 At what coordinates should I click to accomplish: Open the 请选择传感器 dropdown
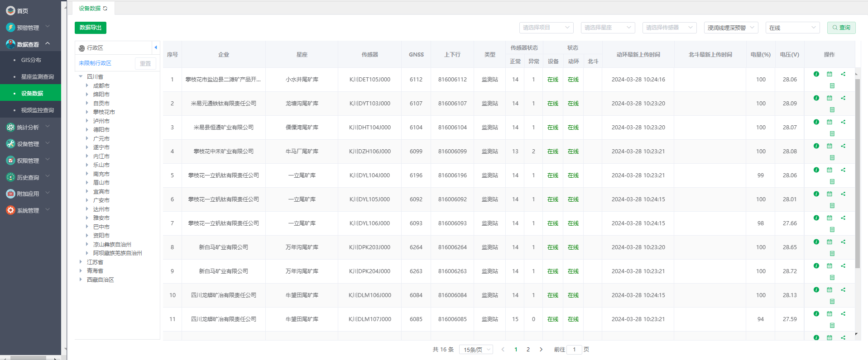pos(669,28)
